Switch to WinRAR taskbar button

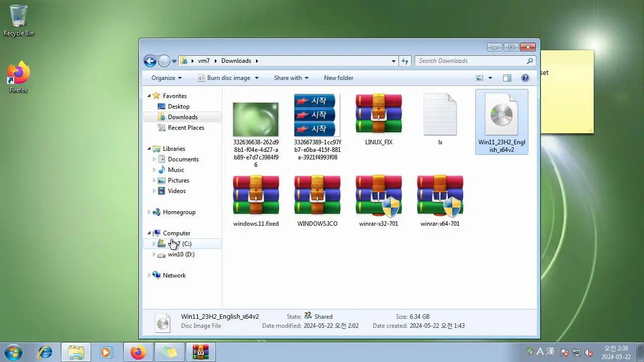pos(201,352)
